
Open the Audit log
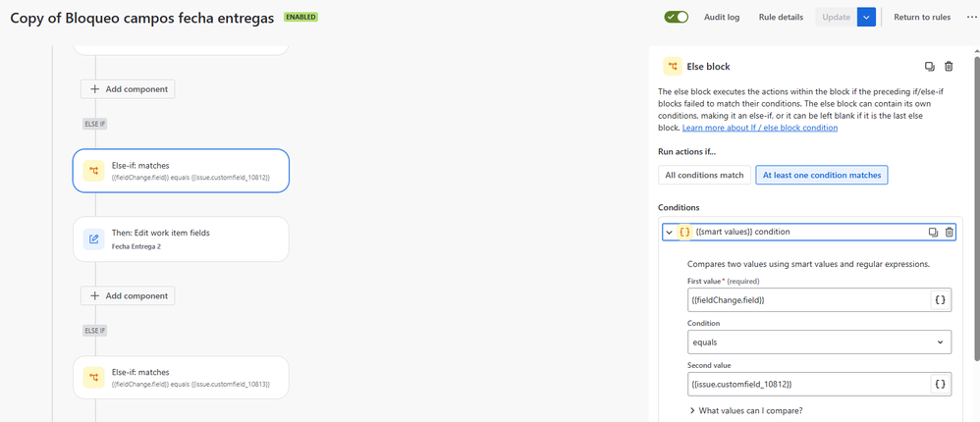pyautogui.click(x=721, y=17)
